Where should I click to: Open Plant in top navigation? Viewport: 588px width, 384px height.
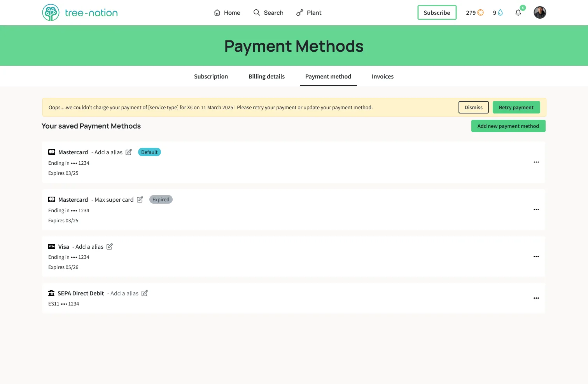click(309, 12)
